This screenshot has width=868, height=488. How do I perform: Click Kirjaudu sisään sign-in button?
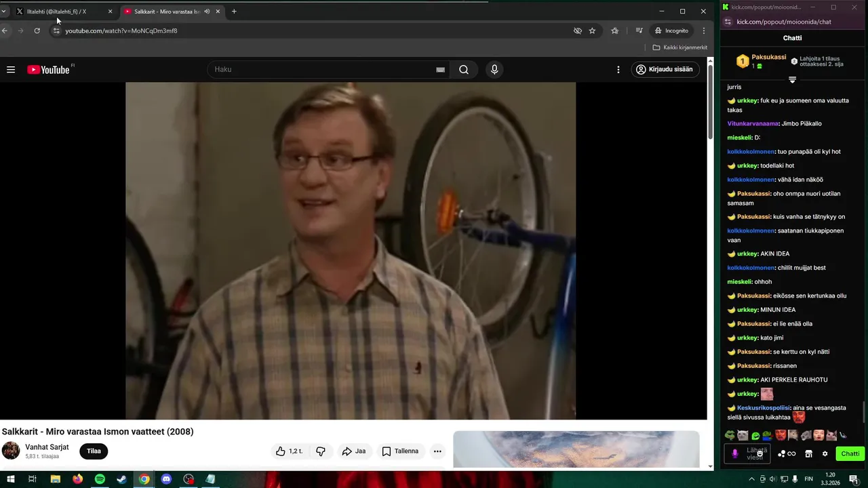click(665, 69)
